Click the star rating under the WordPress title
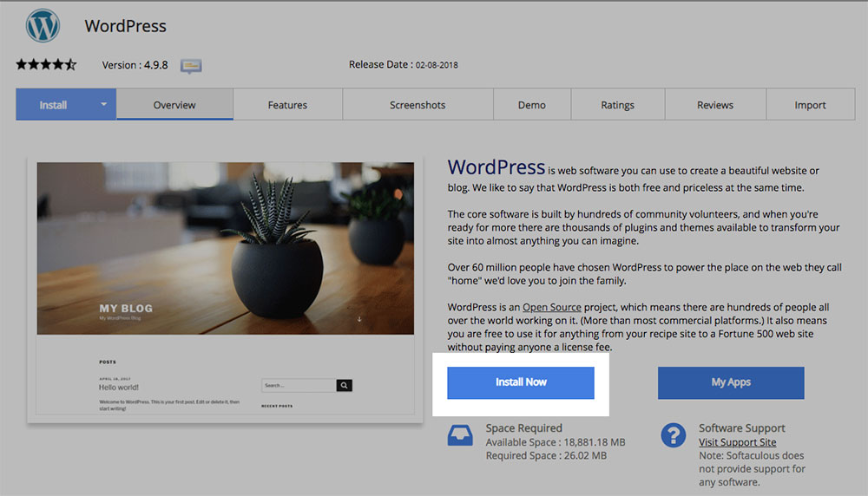 46,65
